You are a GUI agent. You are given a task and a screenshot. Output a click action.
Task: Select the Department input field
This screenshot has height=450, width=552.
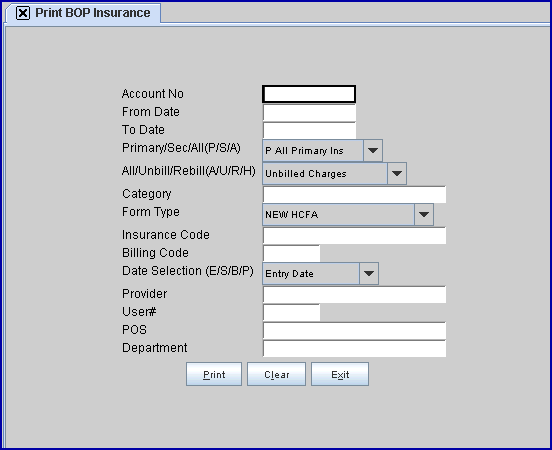point(354,349)
